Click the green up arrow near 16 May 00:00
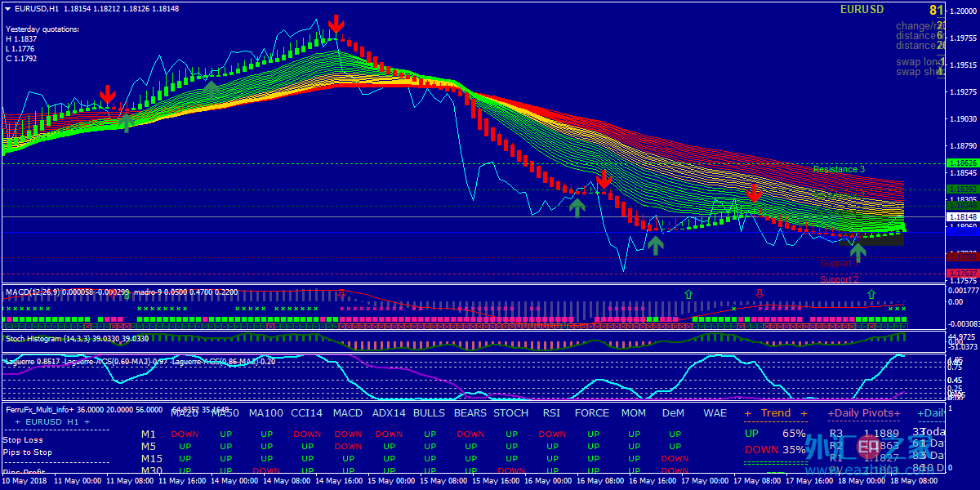 577,206
